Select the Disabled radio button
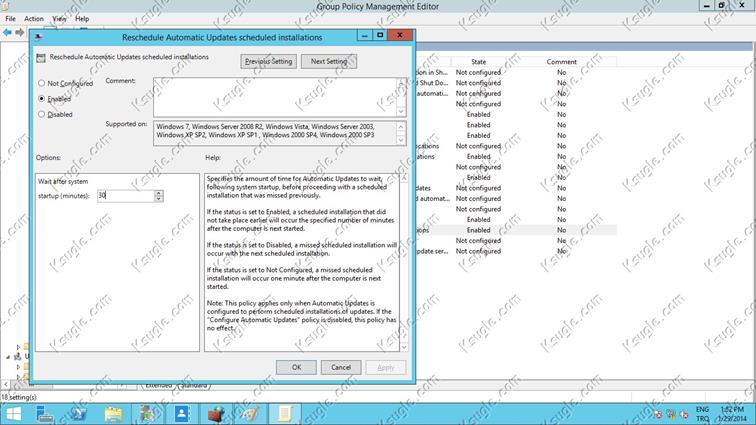This screenshot has height=425, width=756. coord(41,114)
